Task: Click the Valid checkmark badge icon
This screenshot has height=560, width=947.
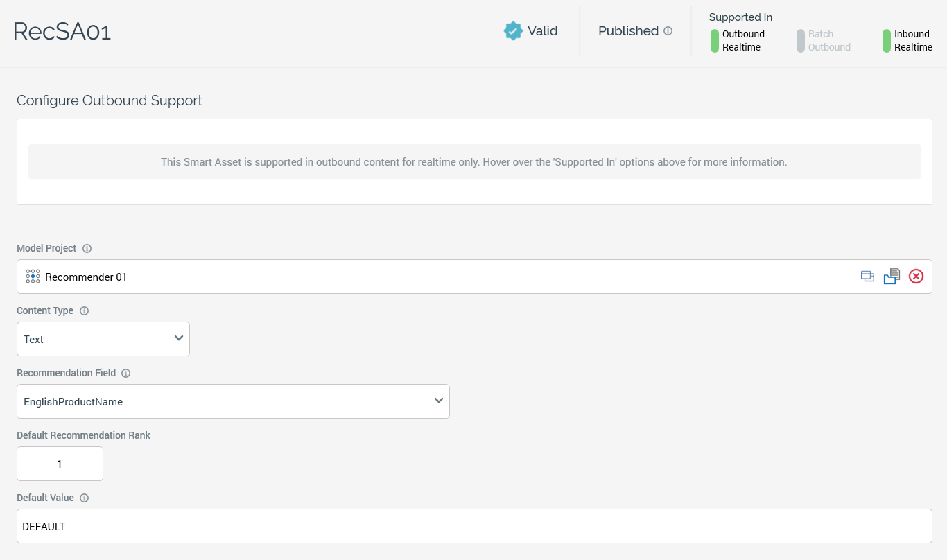Action: click(513, 31)
